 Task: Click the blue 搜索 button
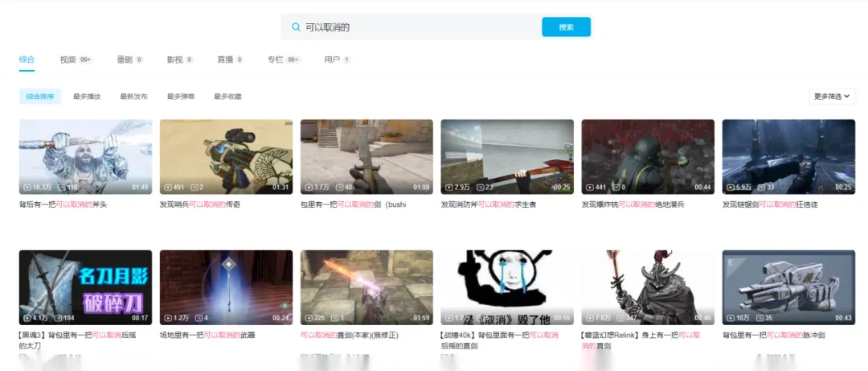[x=566, y=27]
